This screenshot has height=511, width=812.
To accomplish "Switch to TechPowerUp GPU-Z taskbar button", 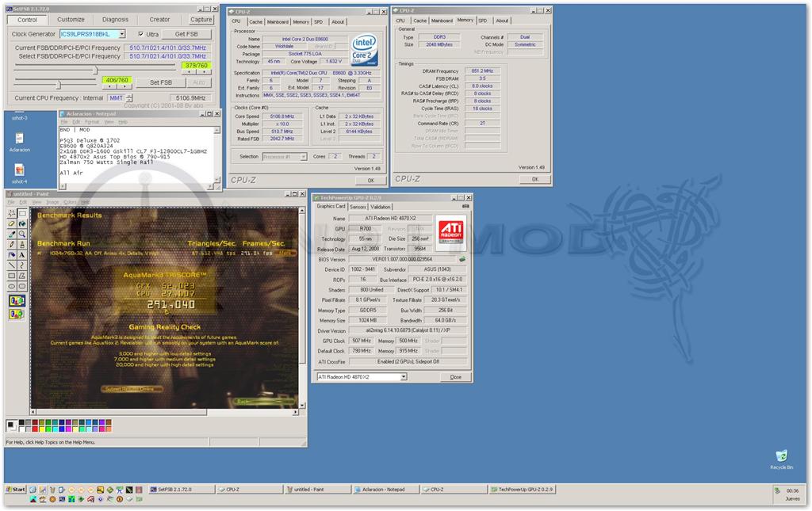I will [x=523, y=490].
